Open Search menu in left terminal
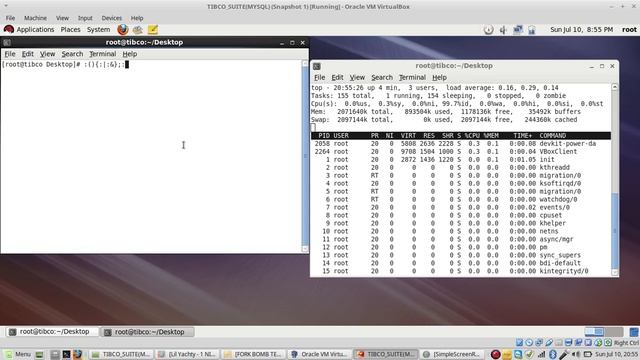This screenshot has width=640, height=360. [72, 54]
